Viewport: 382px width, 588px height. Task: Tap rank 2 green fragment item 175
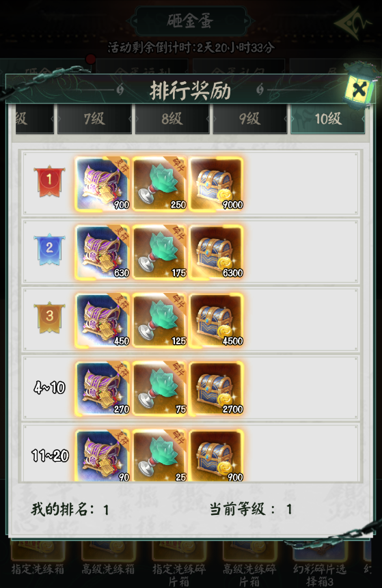(x=159, y=252)
